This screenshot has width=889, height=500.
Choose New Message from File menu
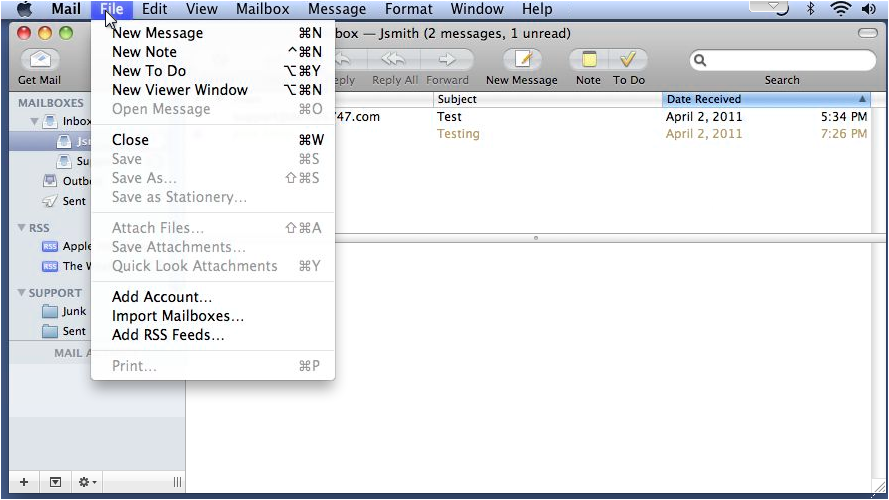(213, 33)
